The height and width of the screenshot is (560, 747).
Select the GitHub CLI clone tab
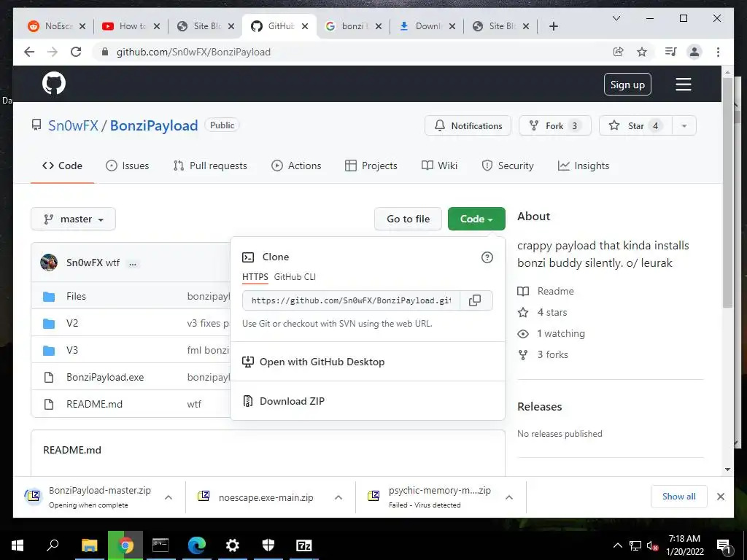(x=295, y=277)
